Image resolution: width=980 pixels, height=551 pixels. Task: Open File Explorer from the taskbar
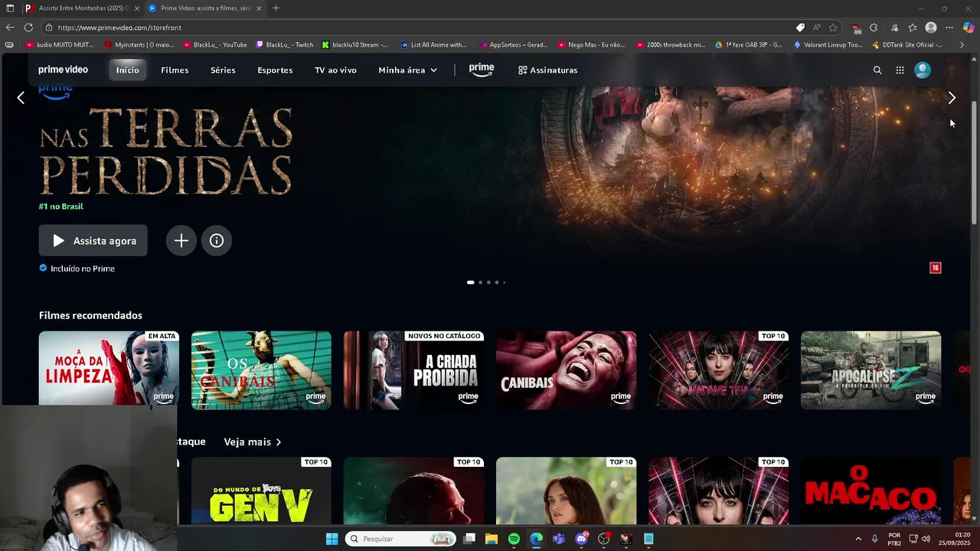492,539
